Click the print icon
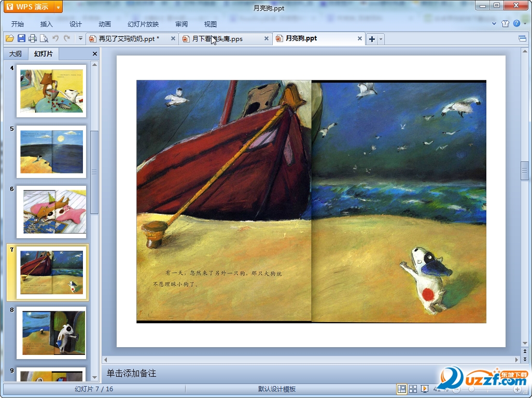This screenshot has height=398, width=532. pos(33,38)
